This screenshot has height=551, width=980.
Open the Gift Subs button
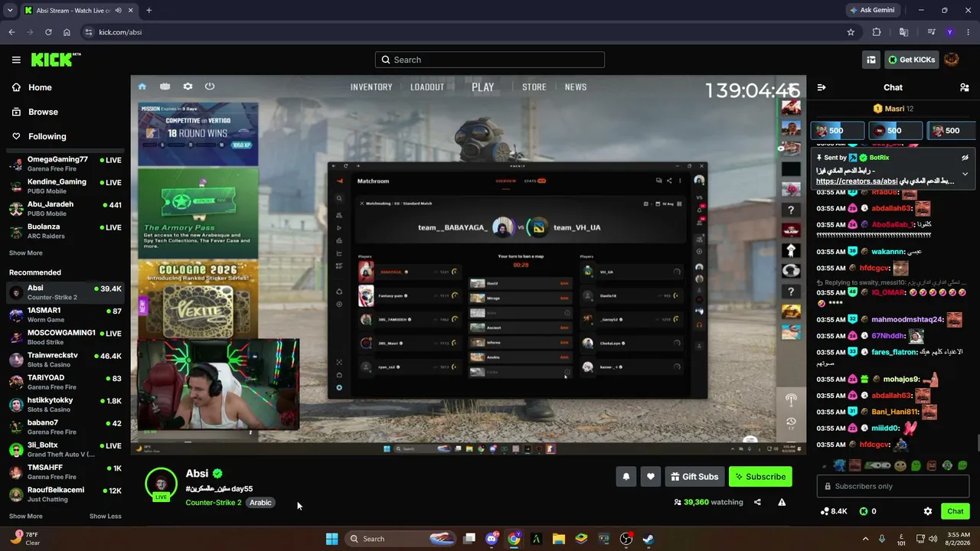click(694, 477)
